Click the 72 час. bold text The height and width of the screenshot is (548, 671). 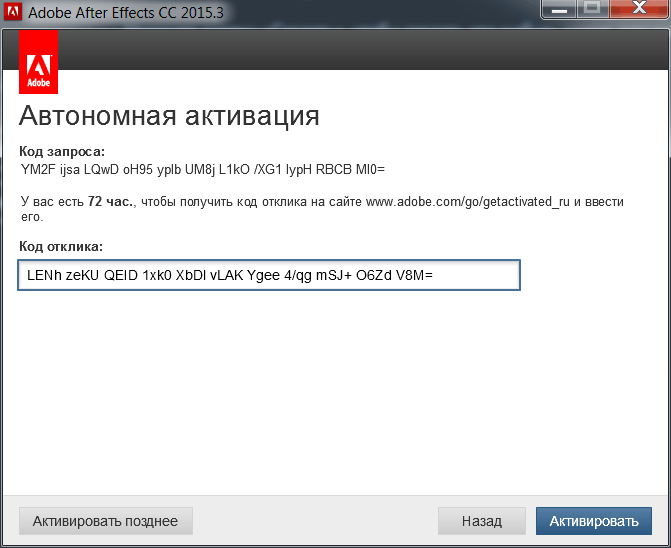111,201
